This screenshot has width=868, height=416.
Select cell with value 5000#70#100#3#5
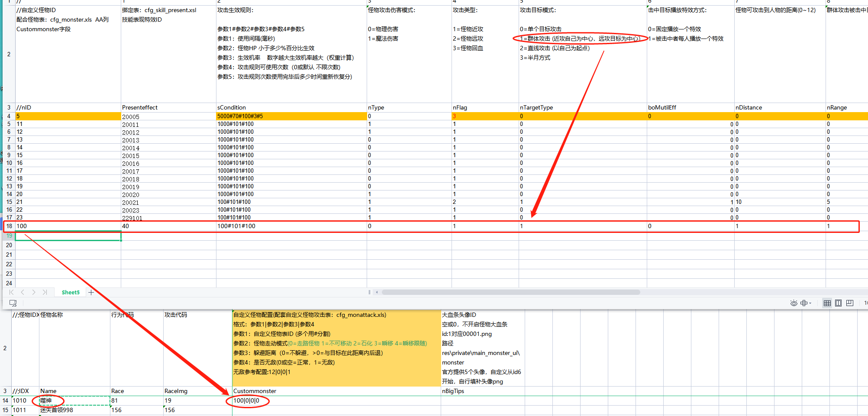(x=291, y=116)
